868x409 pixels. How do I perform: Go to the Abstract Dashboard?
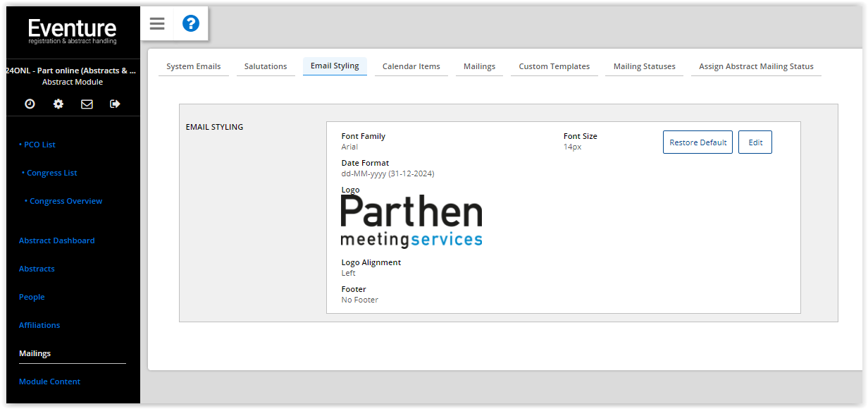coord(56,240)
